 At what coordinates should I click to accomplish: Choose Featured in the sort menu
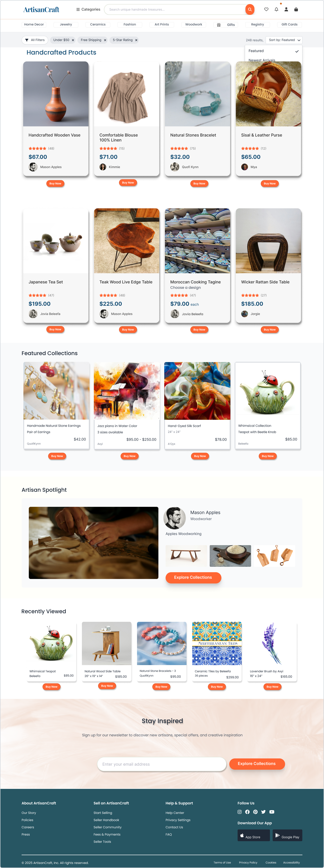coord(273,51)
